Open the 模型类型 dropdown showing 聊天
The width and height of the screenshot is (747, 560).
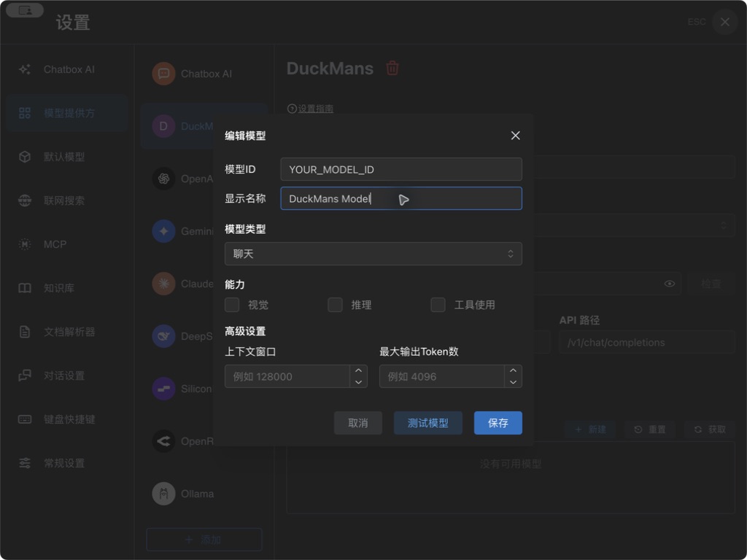[x=373, y=254]
